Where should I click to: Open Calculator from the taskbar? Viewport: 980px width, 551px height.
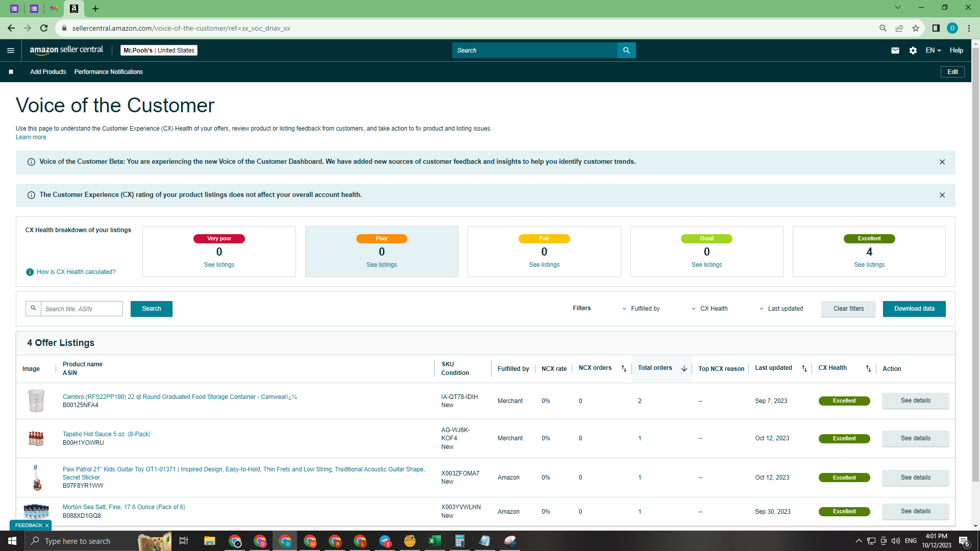460,541
